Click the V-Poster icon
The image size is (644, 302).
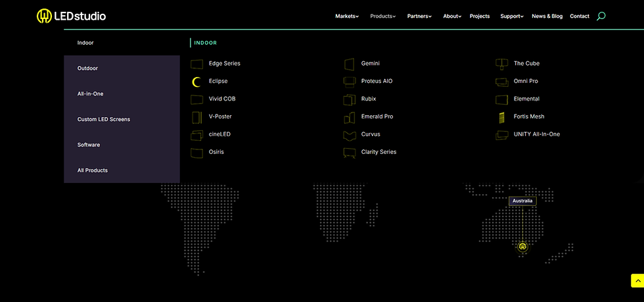point(196,117)
